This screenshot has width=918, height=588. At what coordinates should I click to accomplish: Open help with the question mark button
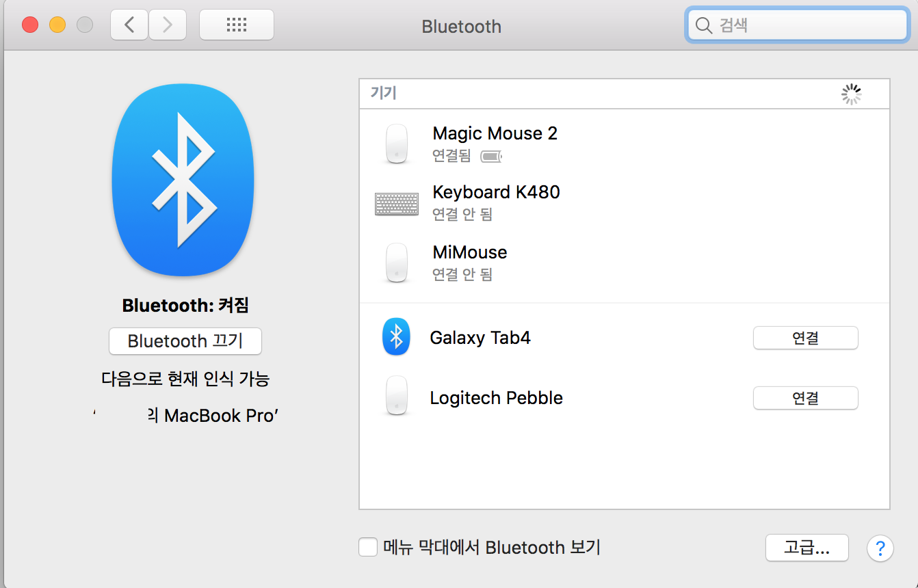[x=880, y=548]
